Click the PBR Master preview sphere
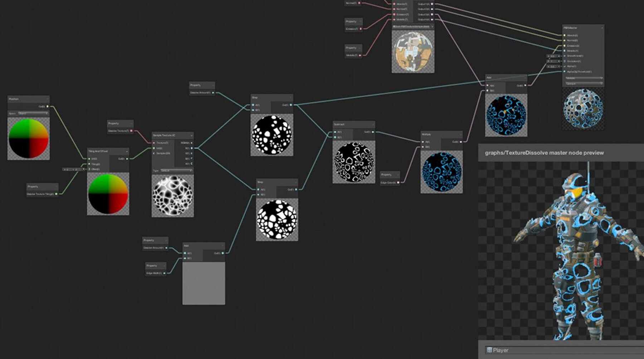 [583, 109]
